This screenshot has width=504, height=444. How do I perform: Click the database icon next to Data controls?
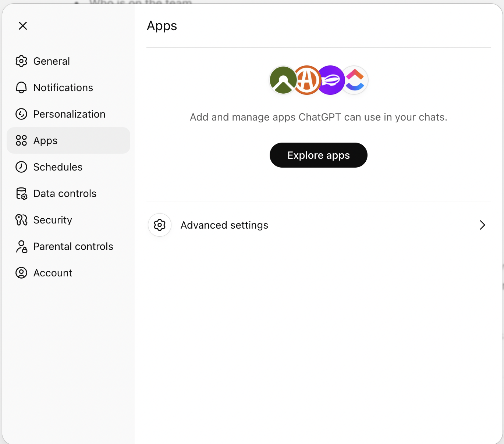21,193
